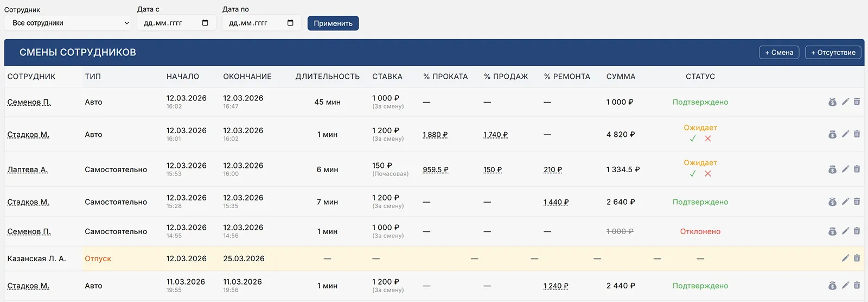Viewport: 868px width, 302px height.
Task: Delete Казанская Л. А. vacation entry
Action: click(857, 258)
